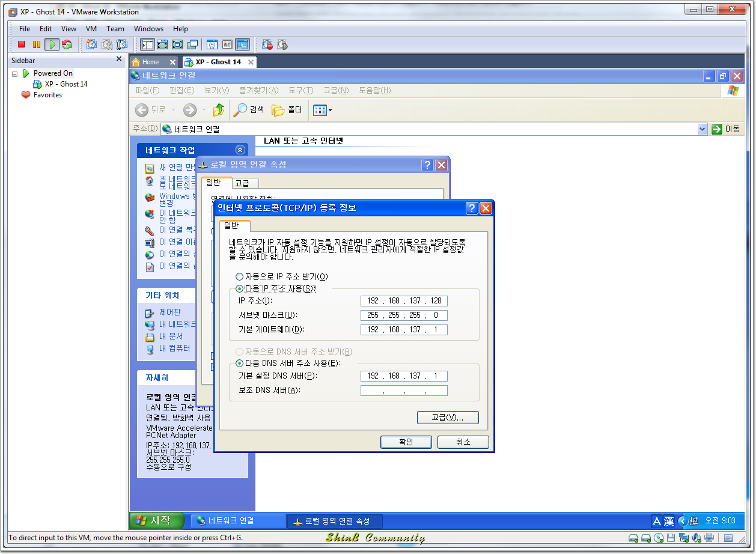Select the 'Use the following IP address' radio

pos(240,289)
